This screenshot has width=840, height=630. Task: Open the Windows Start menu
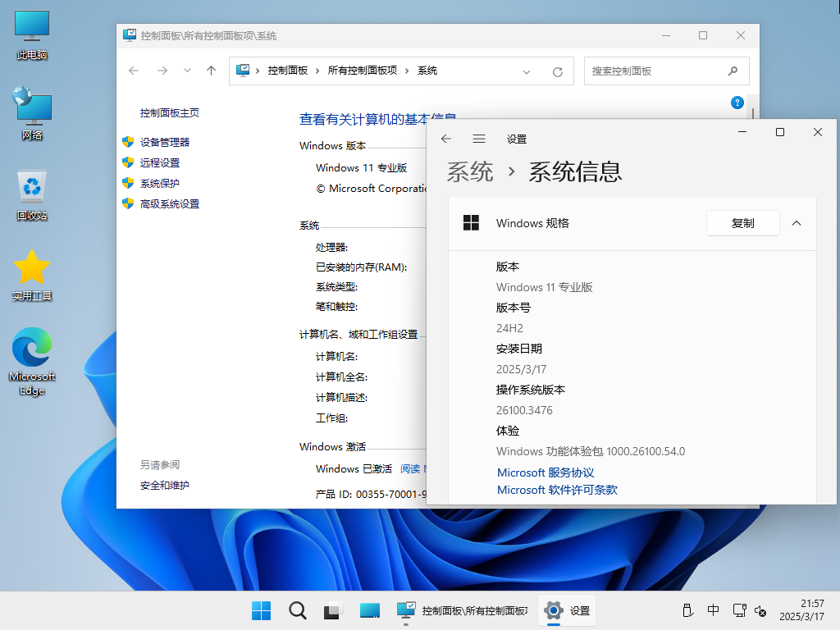tap(262, 610)
